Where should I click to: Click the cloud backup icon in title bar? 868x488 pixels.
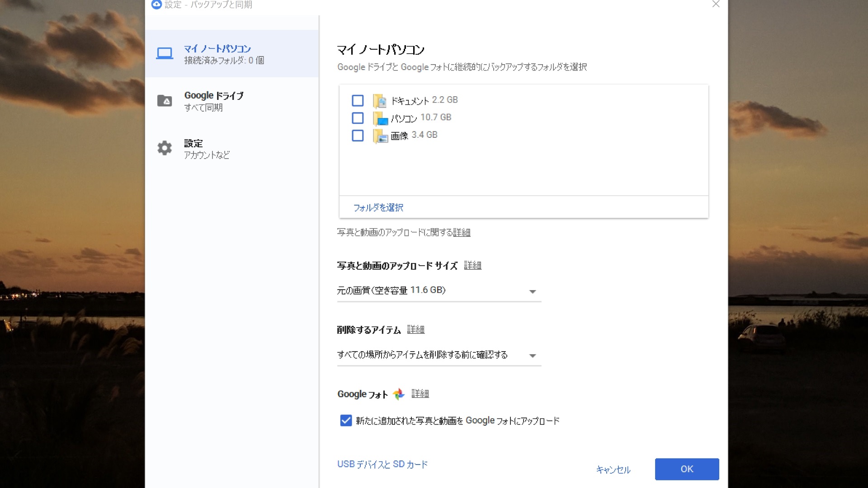(156, 5)
